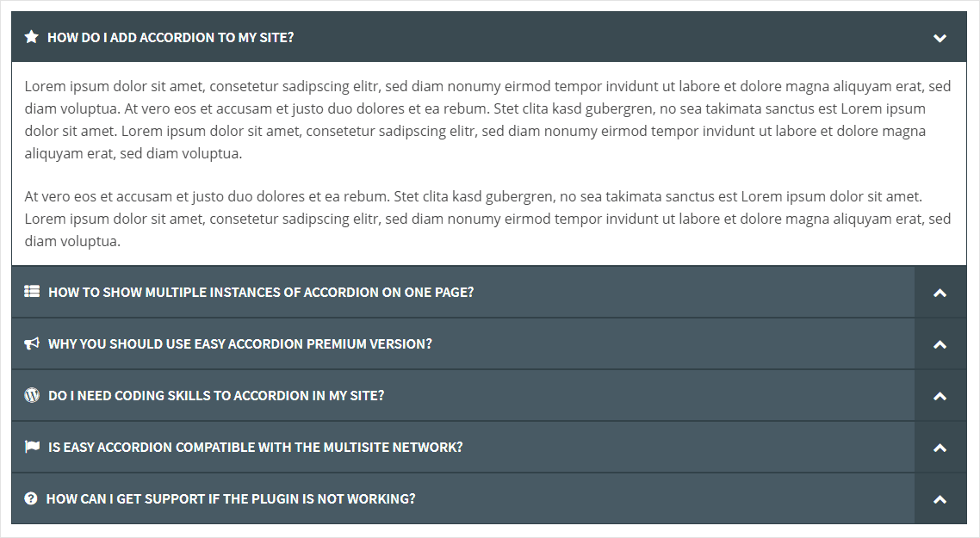980x538 pixels.
Task: Open 'Why you should use Easy Accordion premium' title
Action: pos(240,343)
